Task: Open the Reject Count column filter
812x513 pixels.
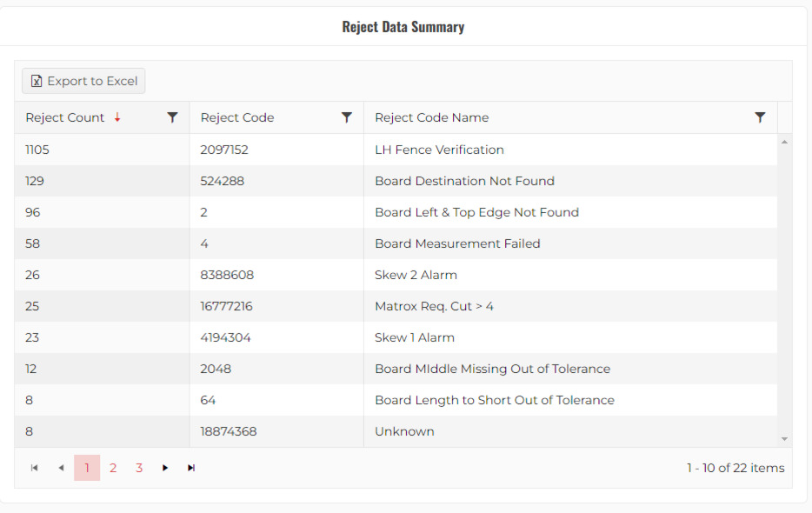Action: 172,117
